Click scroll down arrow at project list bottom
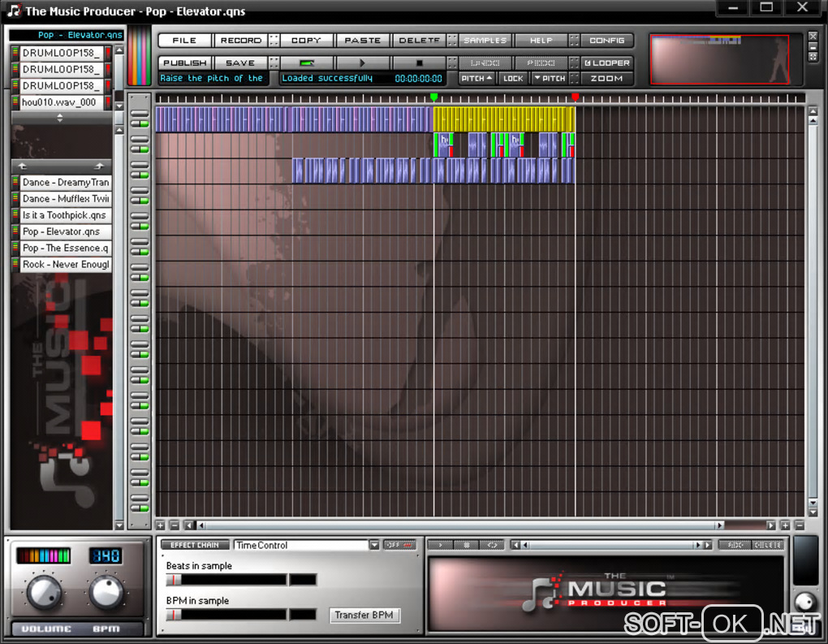The image size is (828, 644). [119, 525]
